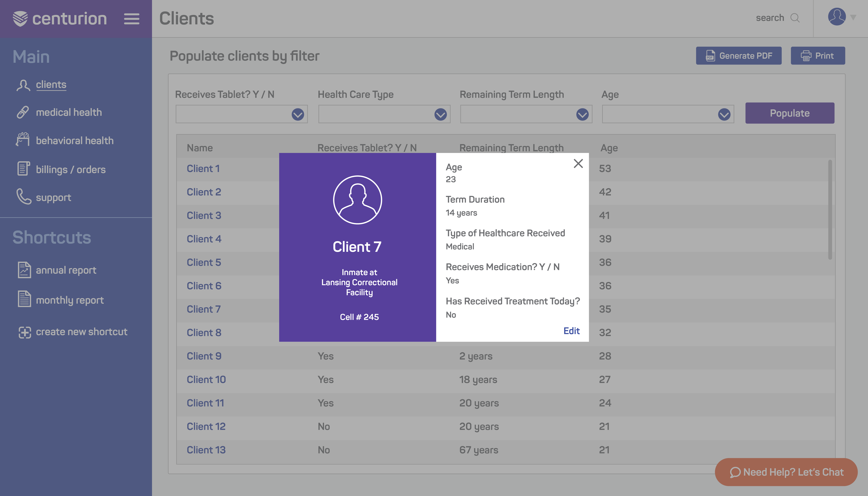Viewport: 868px width, 496px height.
Task: Open the Client 1 link
Action: pos(203,169)
